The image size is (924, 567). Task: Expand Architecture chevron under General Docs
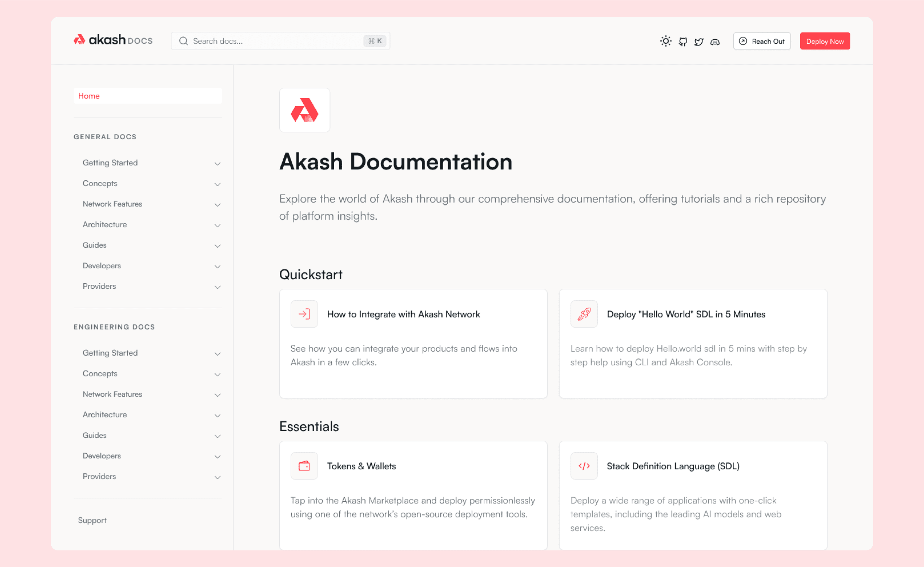pyautogui.click(x=218, y=225)
